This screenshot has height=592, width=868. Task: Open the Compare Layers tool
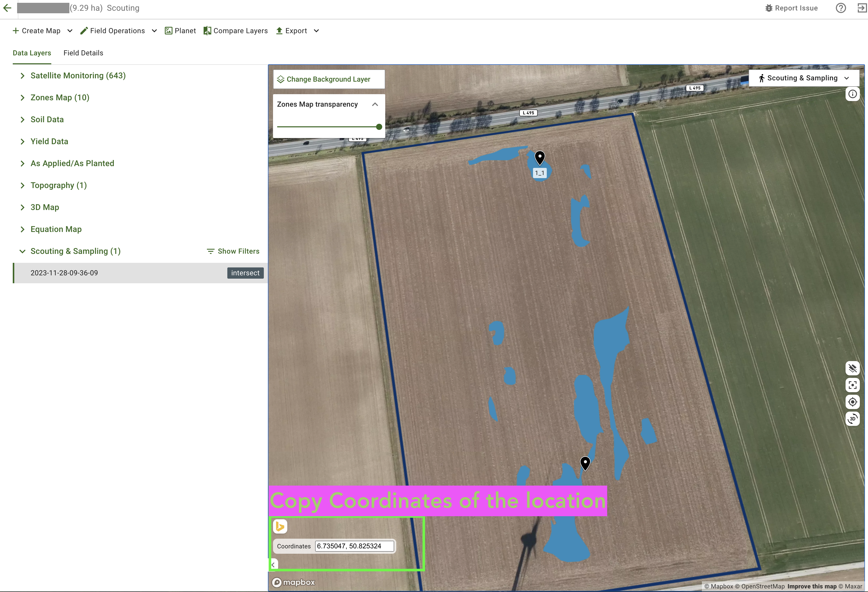(x=236, y=31)
